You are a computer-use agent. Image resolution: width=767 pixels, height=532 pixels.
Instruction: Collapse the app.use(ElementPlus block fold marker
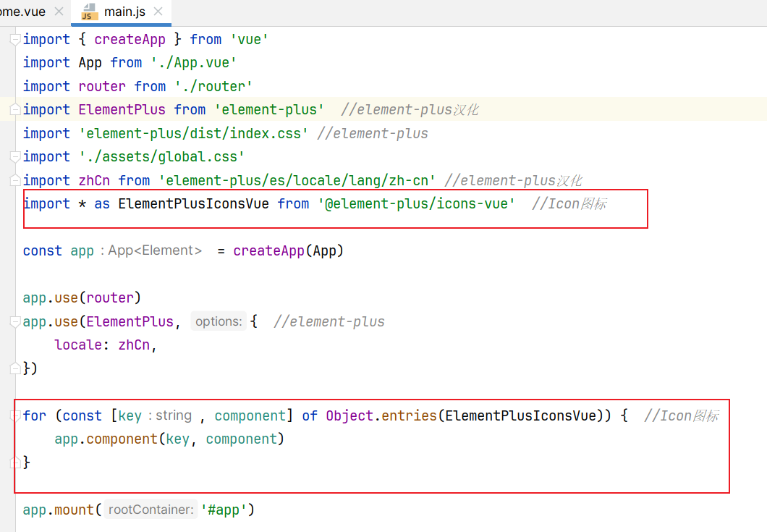[15, 321]
